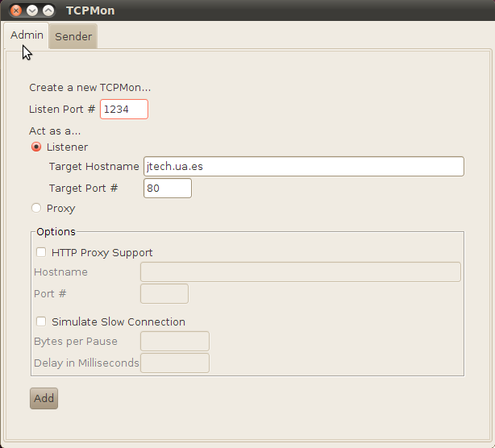Screen dimensions: 495x448
Task: Click the 'Options' group title
Action: (56, 232)
